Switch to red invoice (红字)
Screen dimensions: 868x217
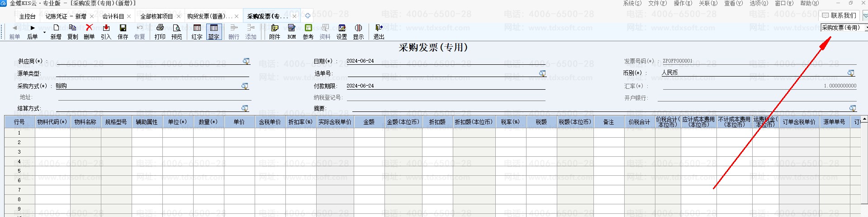(x=197, y=32)
